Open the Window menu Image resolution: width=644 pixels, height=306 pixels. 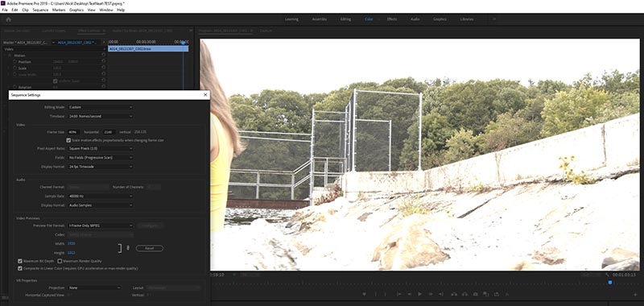(x=106, y=10)
